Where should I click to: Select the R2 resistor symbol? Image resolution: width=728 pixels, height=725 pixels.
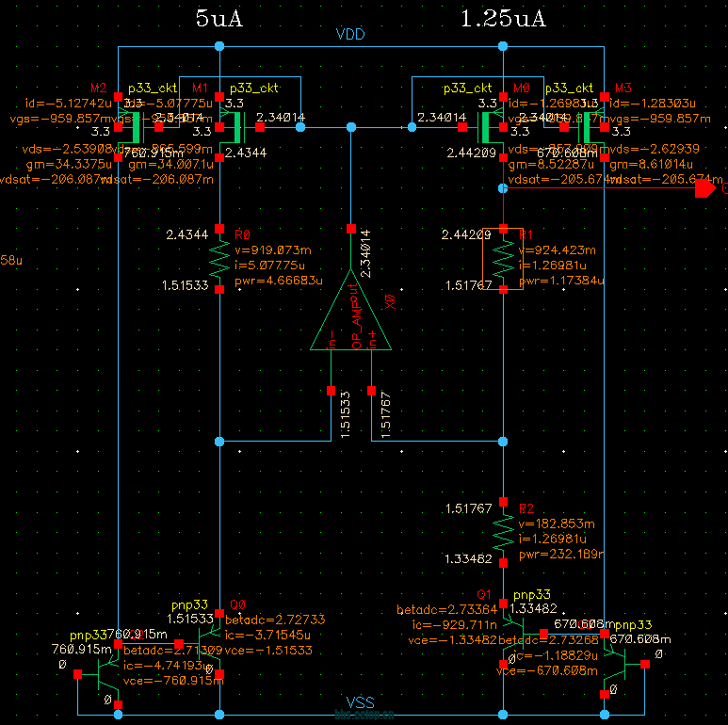coord(503,532)
